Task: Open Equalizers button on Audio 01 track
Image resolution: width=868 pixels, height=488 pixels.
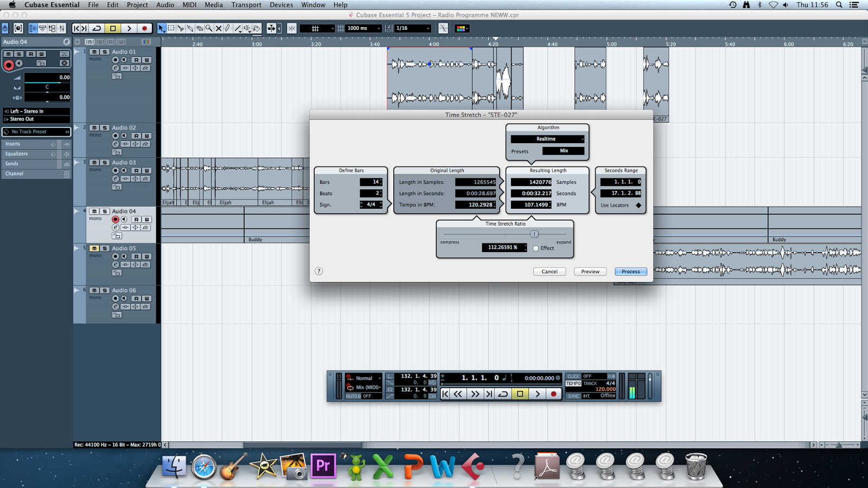Action: point(136,68)
